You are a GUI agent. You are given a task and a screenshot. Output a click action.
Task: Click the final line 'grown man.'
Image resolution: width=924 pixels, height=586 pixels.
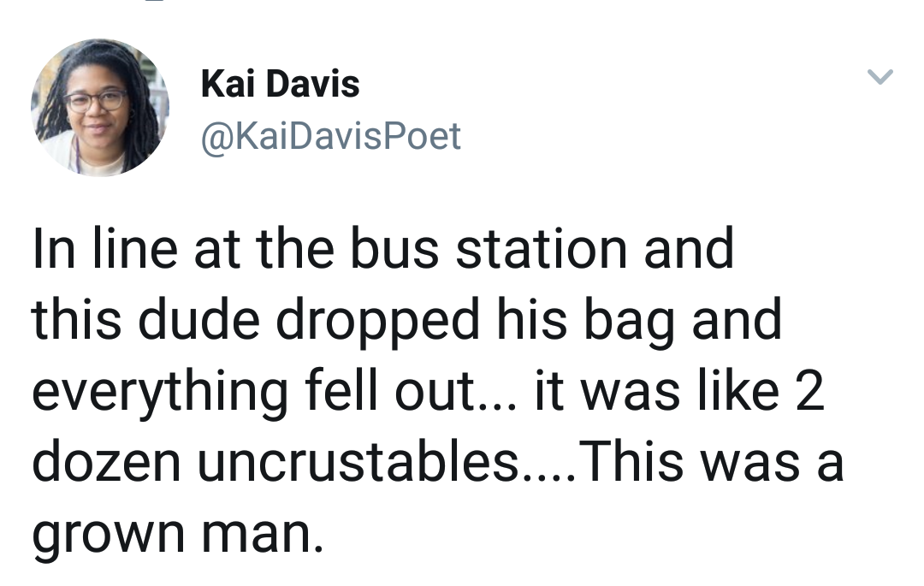coord(178,536)
